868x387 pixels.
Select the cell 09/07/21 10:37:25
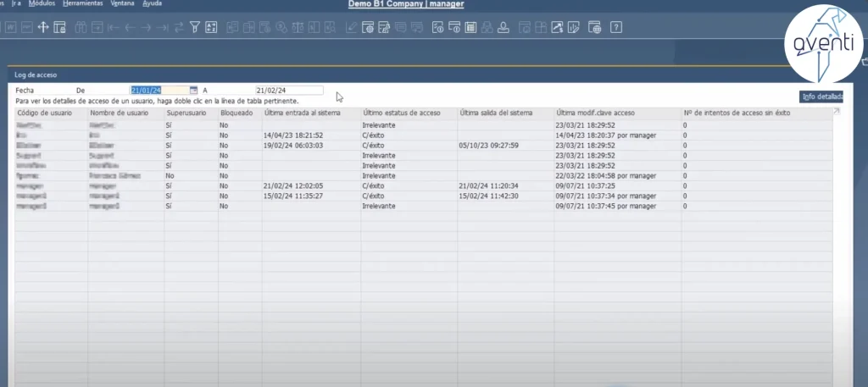pos(618,185)
